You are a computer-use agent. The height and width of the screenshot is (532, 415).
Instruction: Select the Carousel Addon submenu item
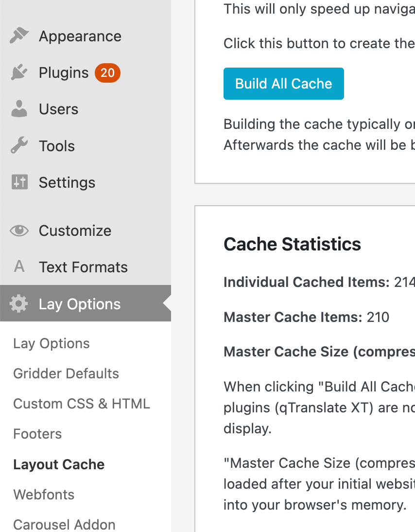coord(64,525)
